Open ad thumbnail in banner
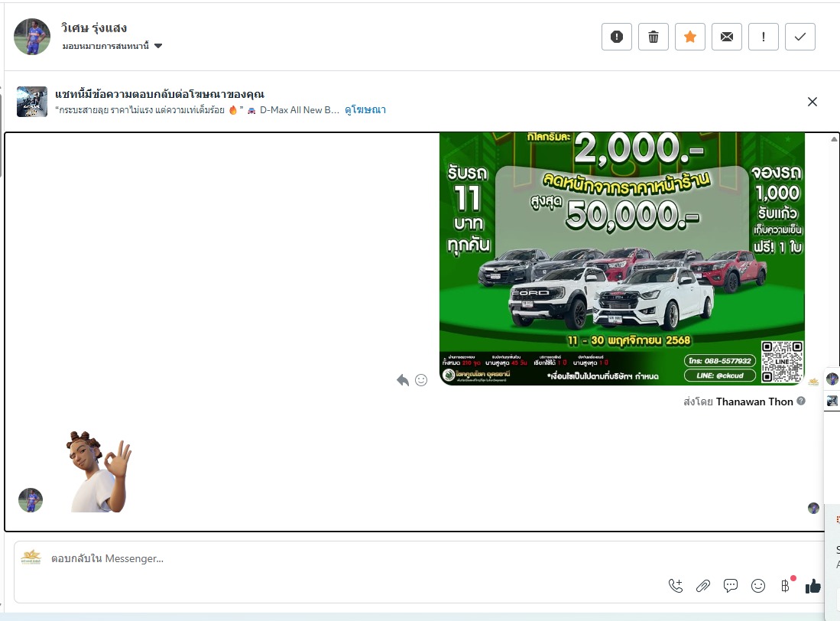Screen dimensions: 840x621 [32, 102]
